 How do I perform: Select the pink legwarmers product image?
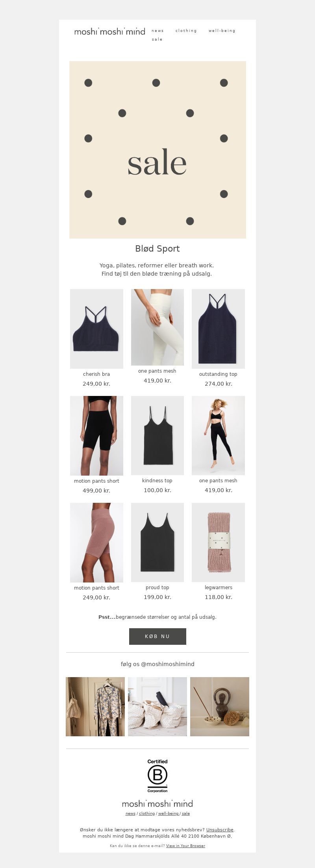(218, 542)
